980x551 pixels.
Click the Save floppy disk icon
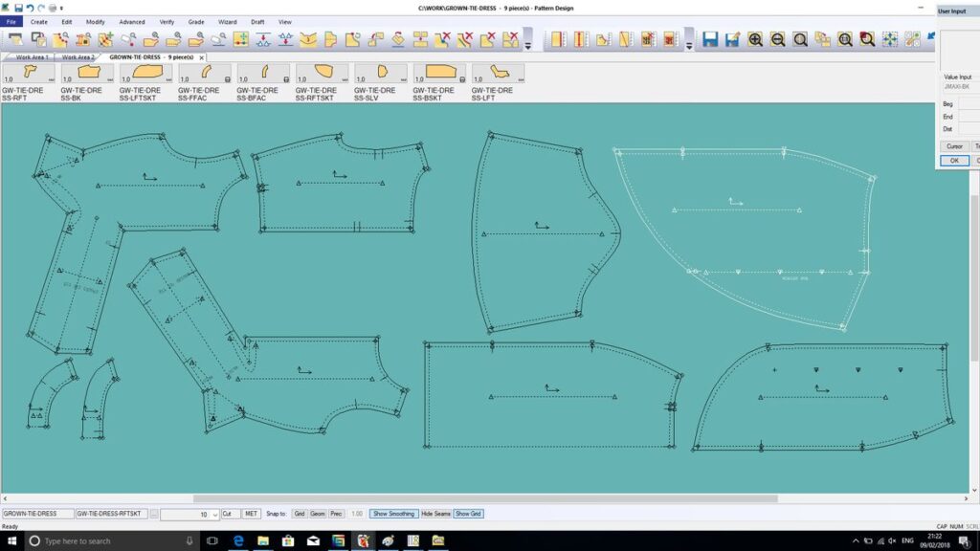click(710, 39)
